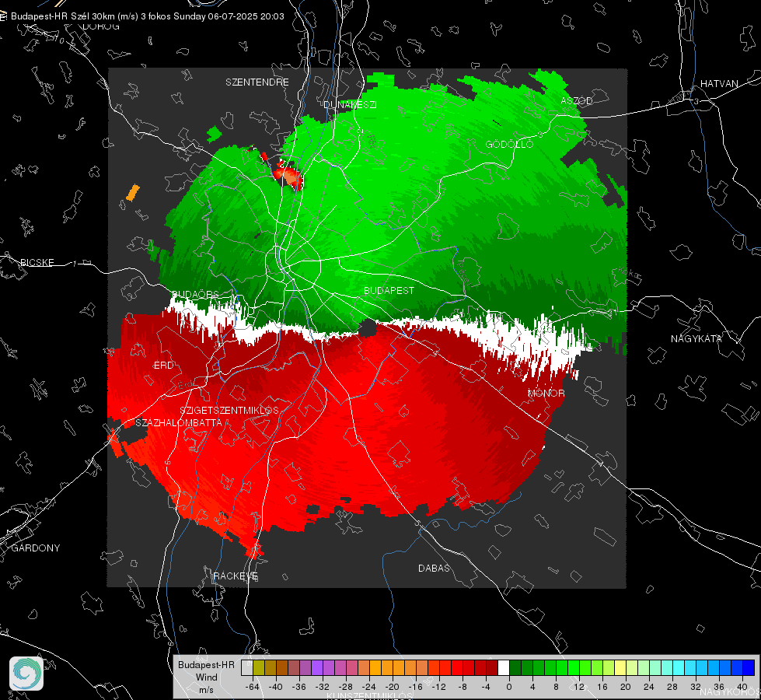Select the radar title text with timestamp
This screenshot has width=761, height=700.
pyautogui.click(x=148, y=16)
